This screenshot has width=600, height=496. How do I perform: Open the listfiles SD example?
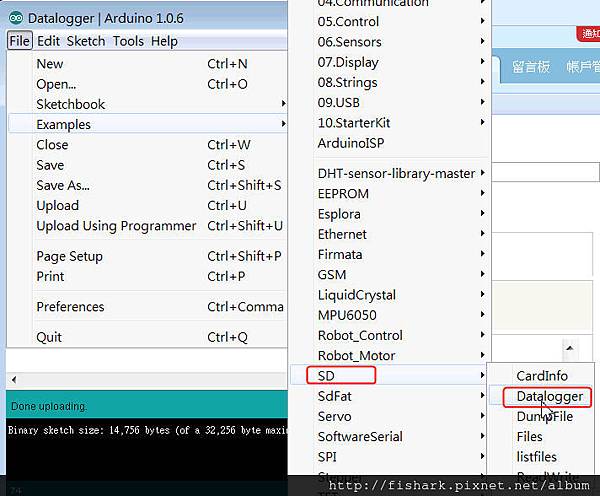click(541, 457)
